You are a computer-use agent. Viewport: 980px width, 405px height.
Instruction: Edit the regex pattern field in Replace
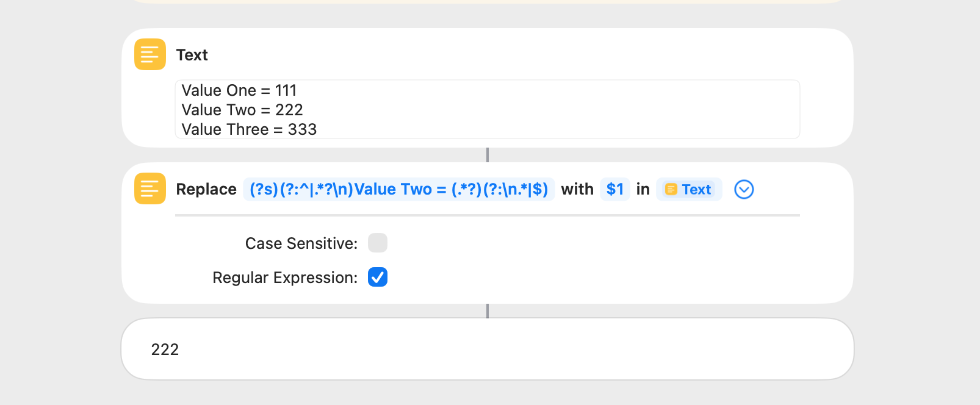[398, 190]
